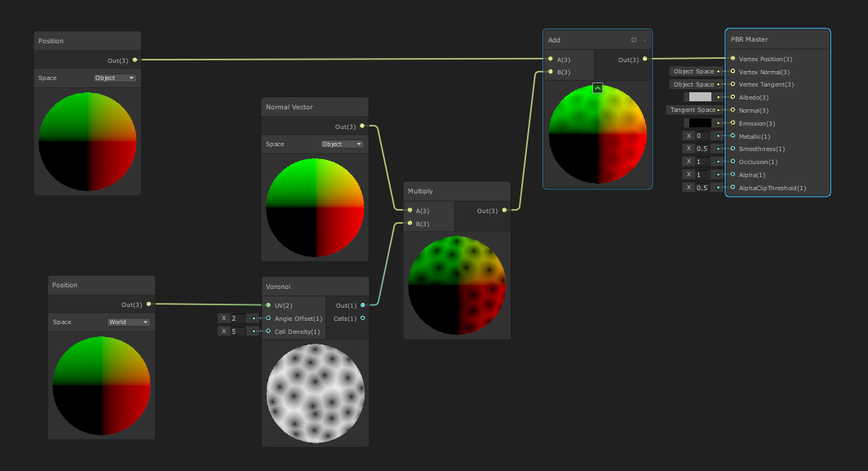Click the Smoothness 0.5 value field
This screenshot has height=471, width=868.
pos(702,149)
